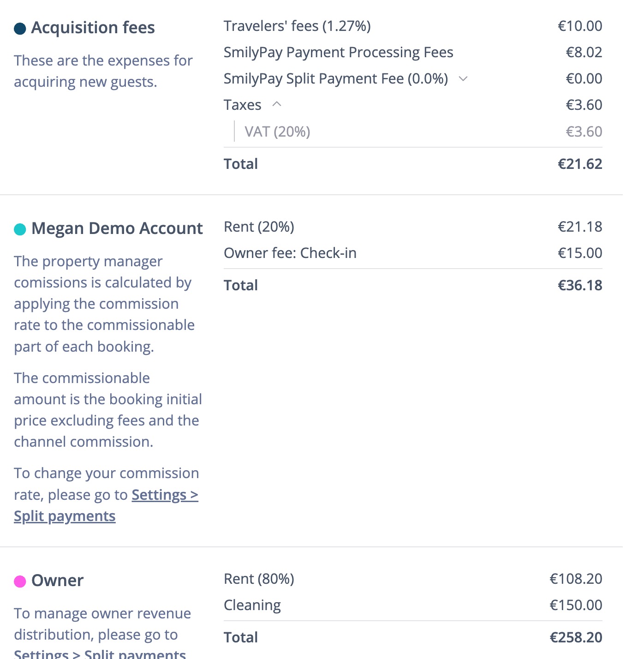Click the Megan Demo Account heading
Image resolution: width=644 pixels, height=659 pixels.
point(117,228)
